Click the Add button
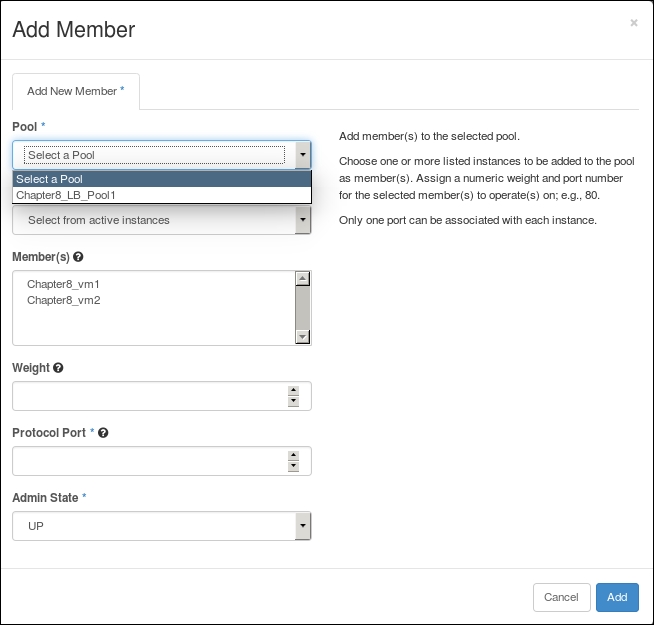 (x=617, y=597)
